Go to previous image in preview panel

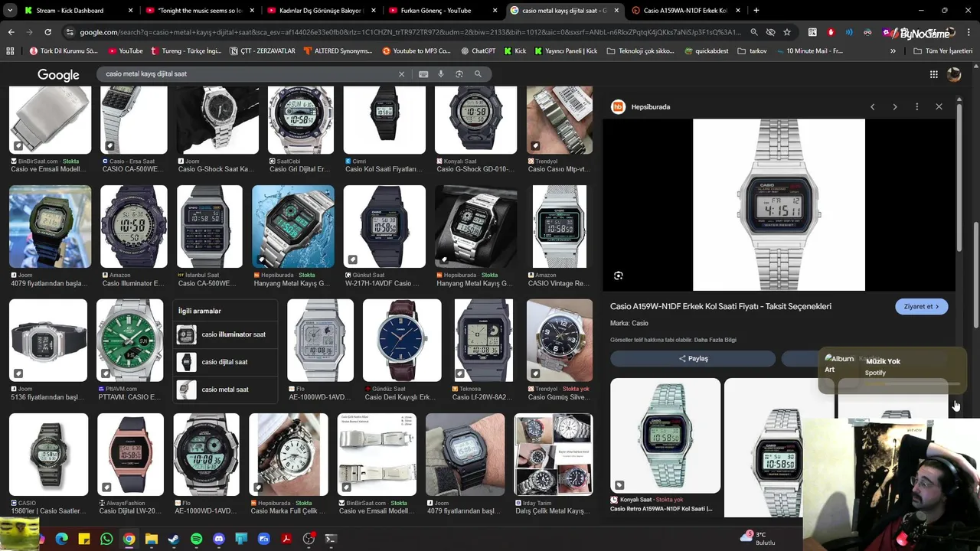point(872,107)
